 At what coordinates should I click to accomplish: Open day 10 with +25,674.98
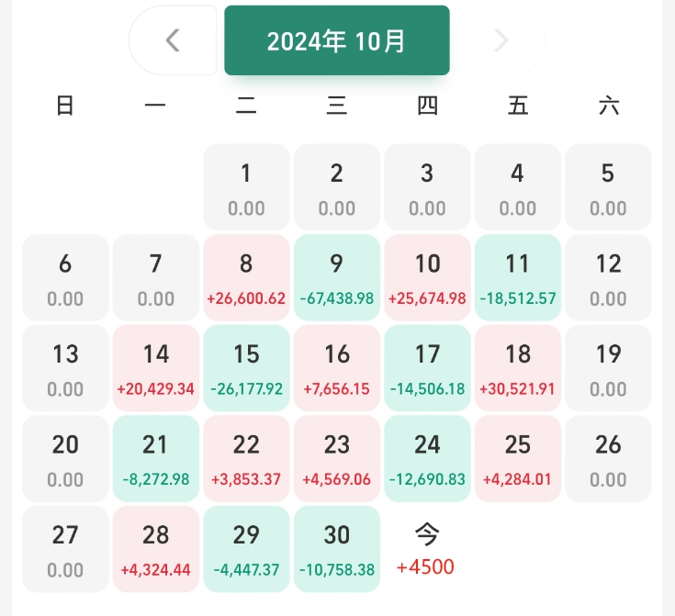pos(427,277)
